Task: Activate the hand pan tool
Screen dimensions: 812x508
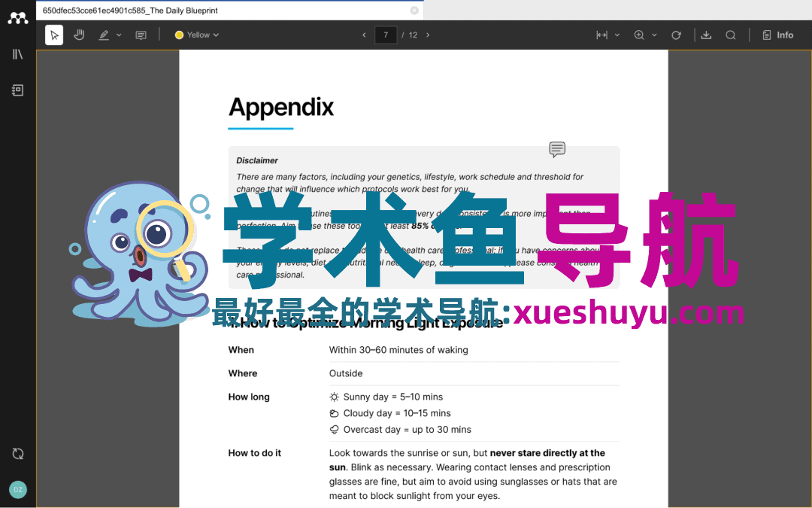Action: [x=78, y=35]
